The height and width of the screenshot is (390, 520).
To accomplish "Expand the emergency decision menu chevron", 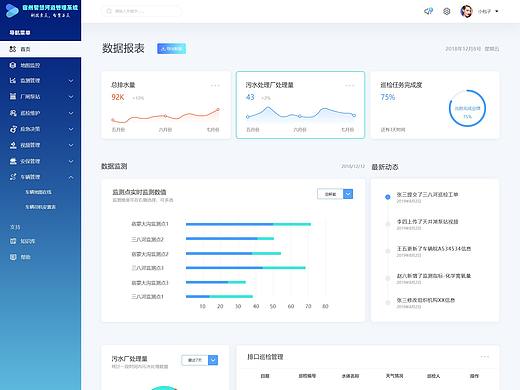I will coord(71,129).
